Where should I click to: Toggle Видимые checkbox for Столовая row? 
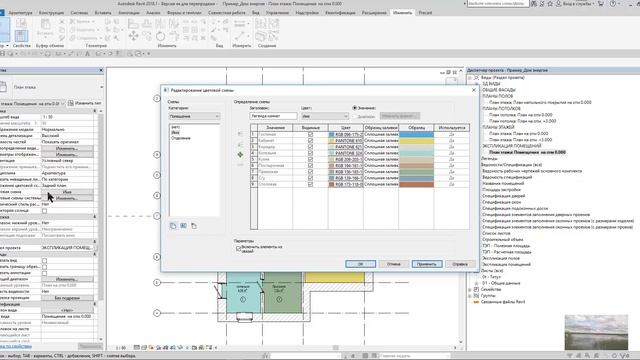[x=310, y=184]
